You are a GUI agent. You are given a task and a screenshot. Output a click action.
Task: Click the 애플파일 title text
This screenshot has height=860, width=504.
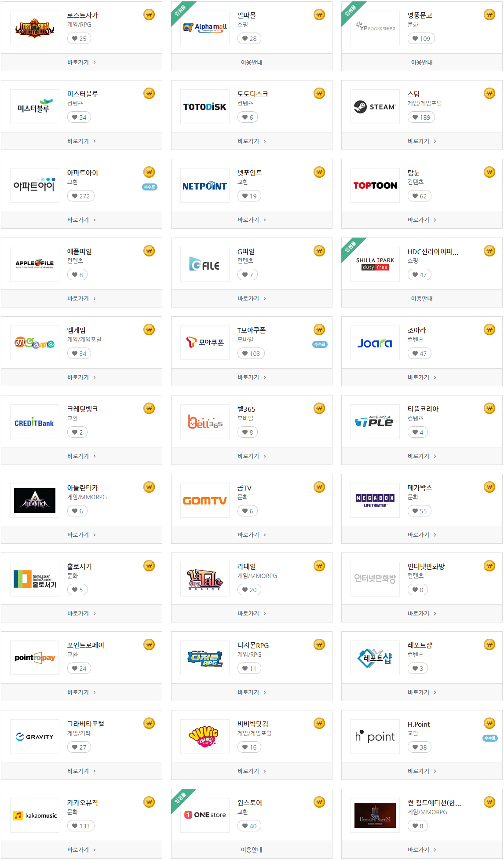point(80,252)
